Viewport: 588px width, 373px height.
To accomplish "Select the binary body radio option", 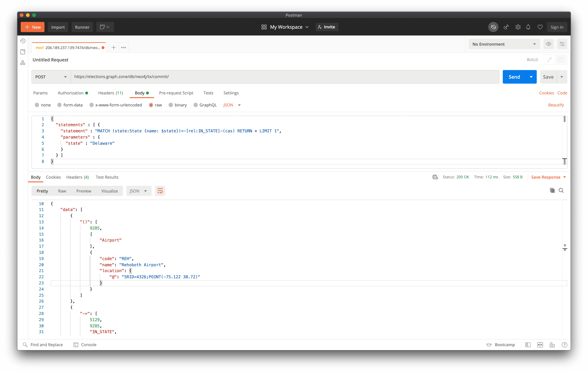I will coord(171,105).
